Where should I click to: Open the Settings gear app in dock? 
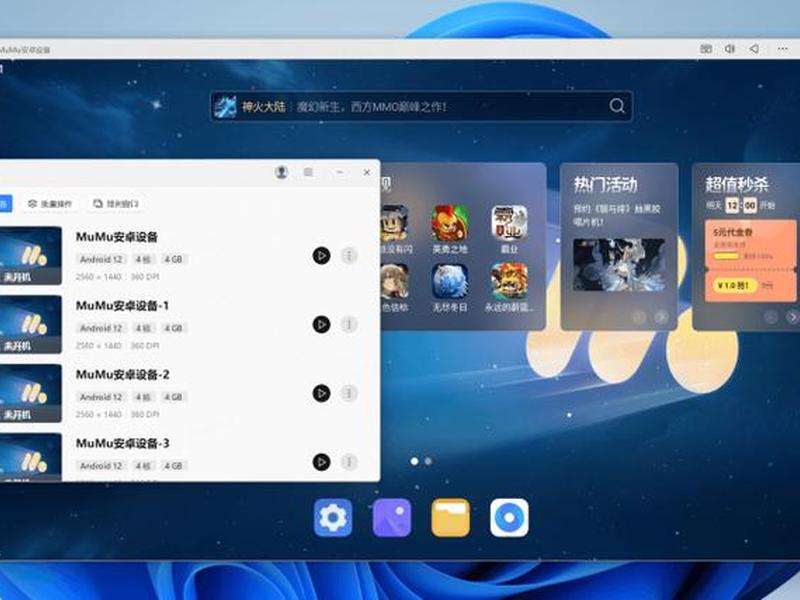pyautogui.click(x=333, y=518)
